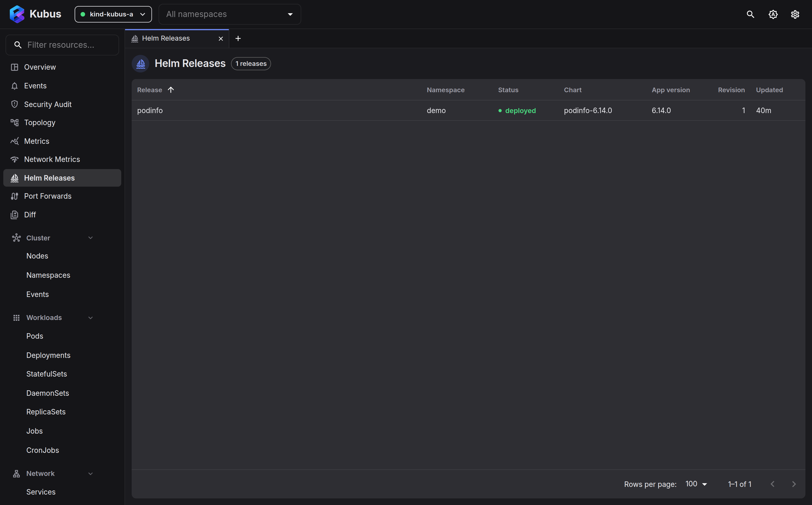
Task: Open the podinfo release row
Action: point(468,111)
